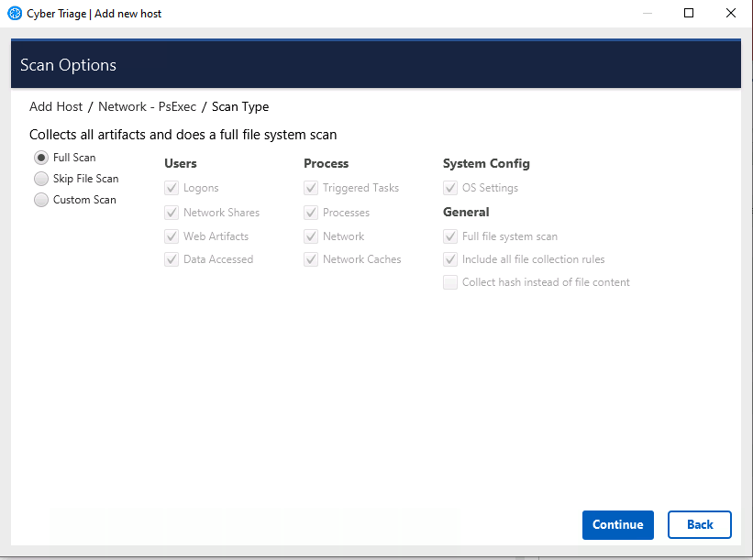The width and height of the screenshot is (753, 560).
Task: Toggle the Data Accessed checkbox
Action: coord(172,259)
